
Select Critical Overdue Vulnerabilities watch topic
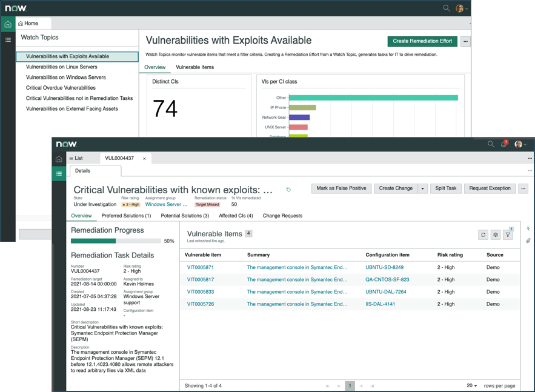61,88
